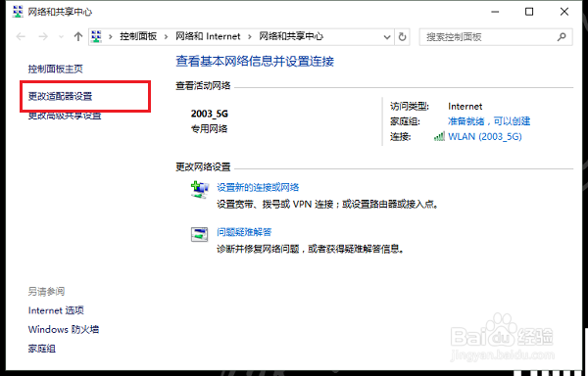Expand chevron after 网络和 Internet breadcrumb

(250, 36)
